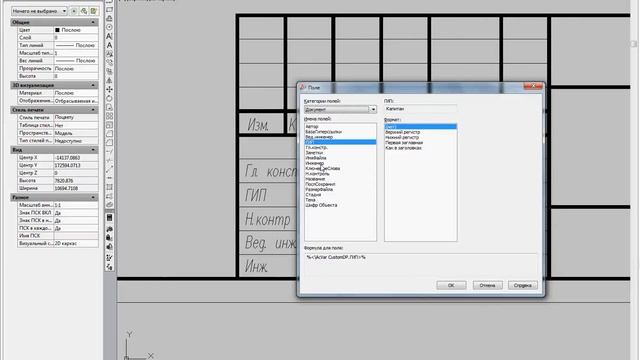Click the 'Вес линий' Послою value
Viewport: 640px width, 360px height.
pos(76,60)
